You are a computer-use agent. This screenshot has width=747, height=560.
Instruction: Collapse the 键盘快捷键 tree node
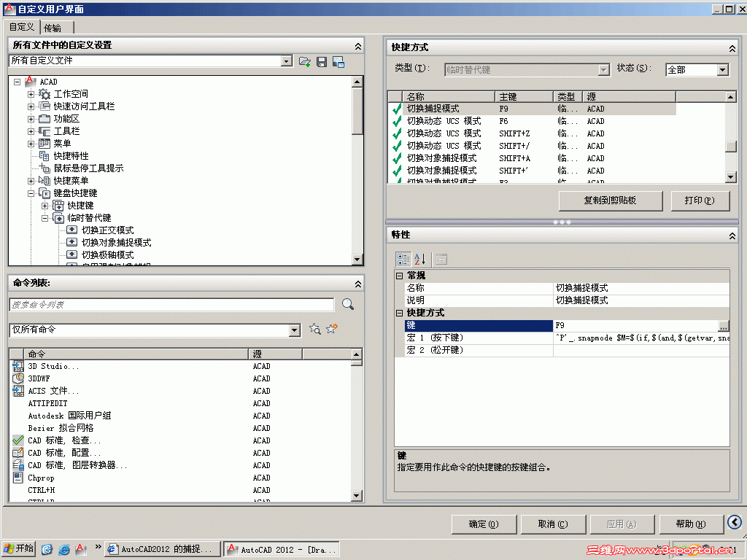(31, 193)
